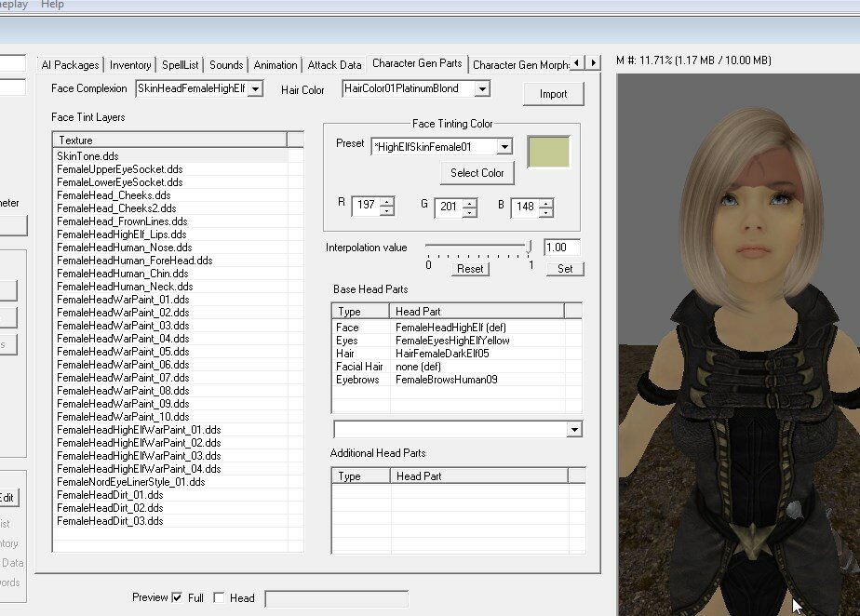860x616 pixels.
Task: Select FemaleHeadHuman_ForeHead.dds texture row
Action: coord(170,261)
